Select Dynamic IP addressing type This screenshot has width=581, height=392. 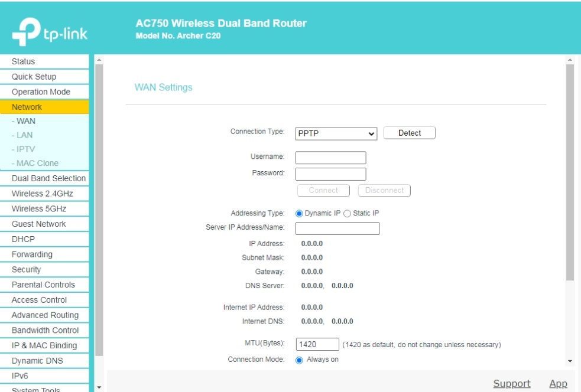299,213
